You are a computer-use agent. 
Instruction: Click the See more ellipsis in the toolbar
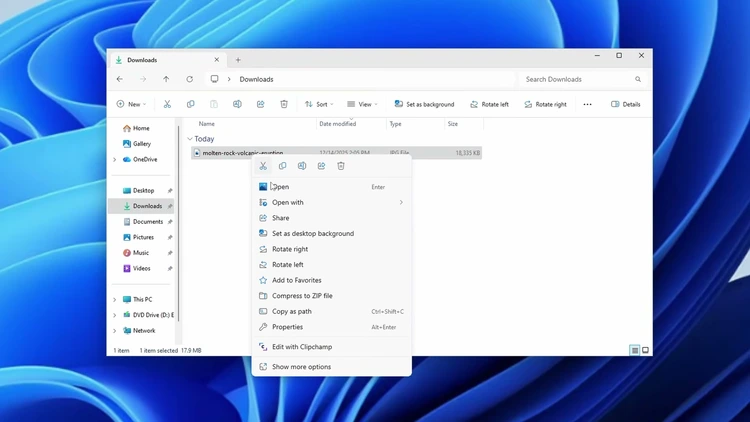(587, 104)
